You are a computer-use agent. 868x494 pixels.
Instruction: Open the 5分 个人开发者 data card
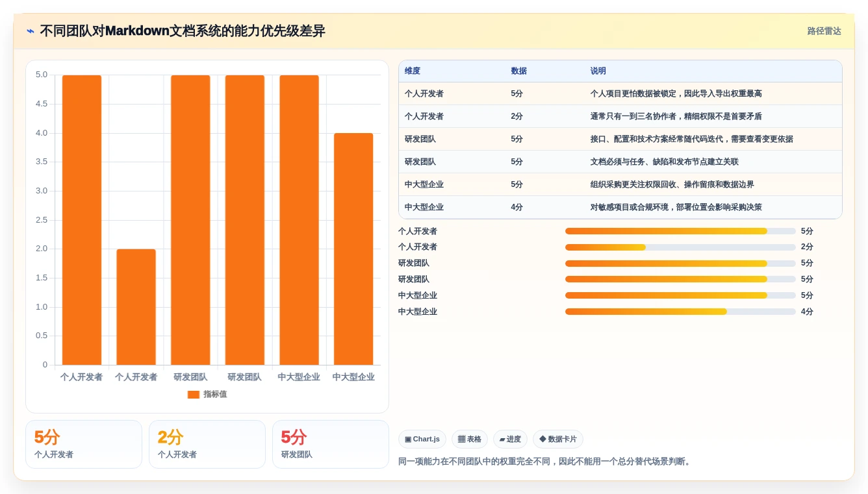tap(84, 444)
